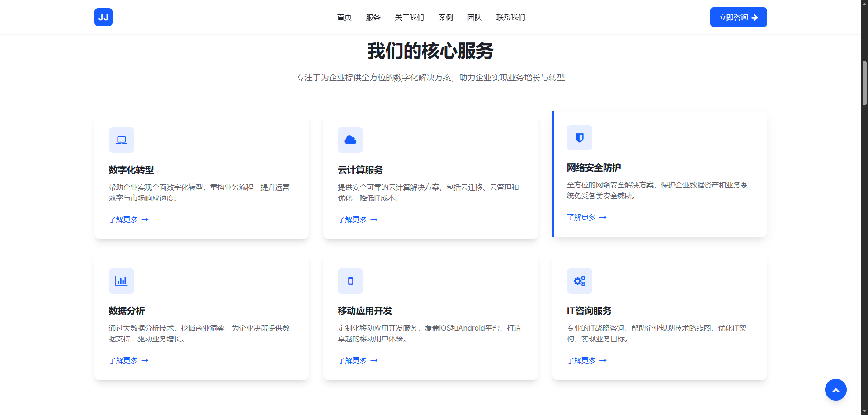The image size is (868, 415).
Task: Click the 立即咨询 button
Action: [x=739, y=17]
